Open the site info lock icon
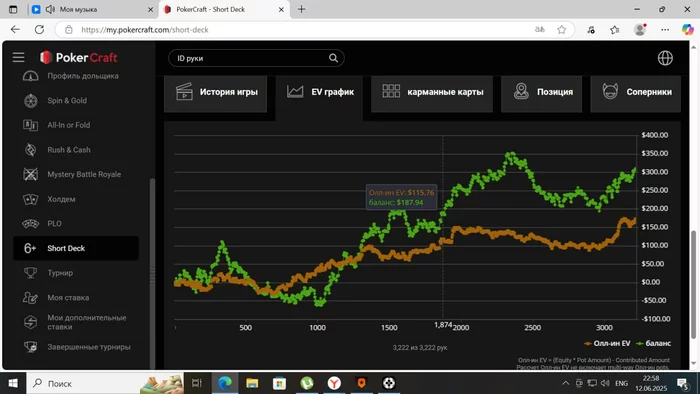The width and height of the screenshot is (700, 394). (69, 30)
